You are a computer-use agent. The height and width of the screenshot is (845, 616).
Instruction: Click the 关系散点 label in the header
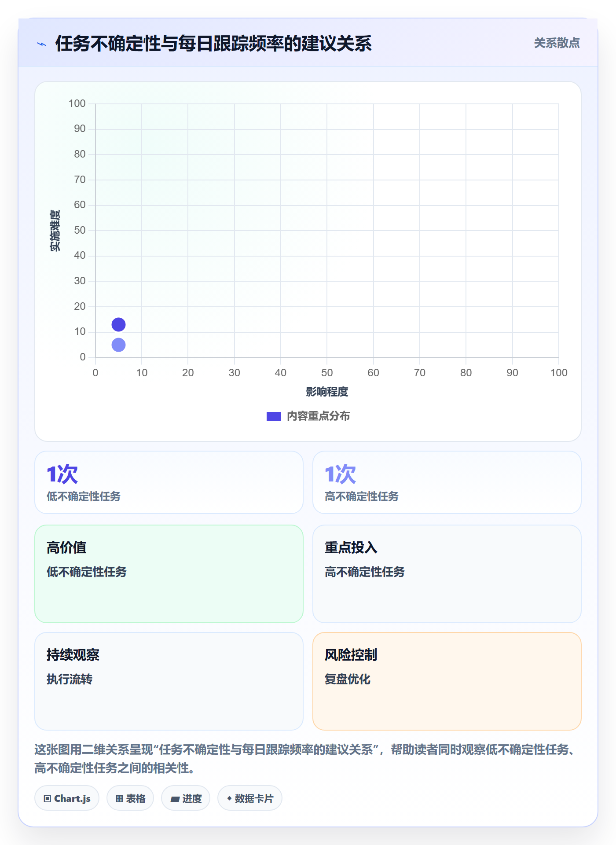click(x=557, y=43)
